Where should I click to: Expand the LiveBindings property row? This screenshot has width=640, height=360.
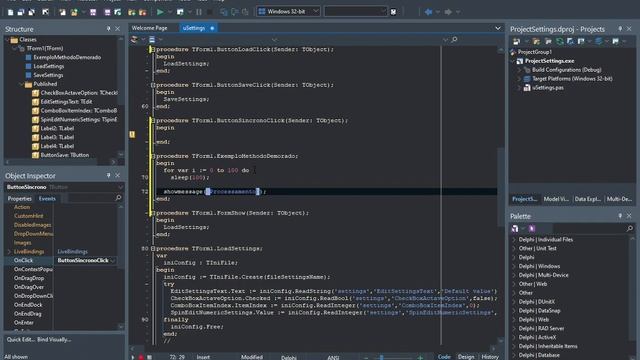tap(9, 251)
